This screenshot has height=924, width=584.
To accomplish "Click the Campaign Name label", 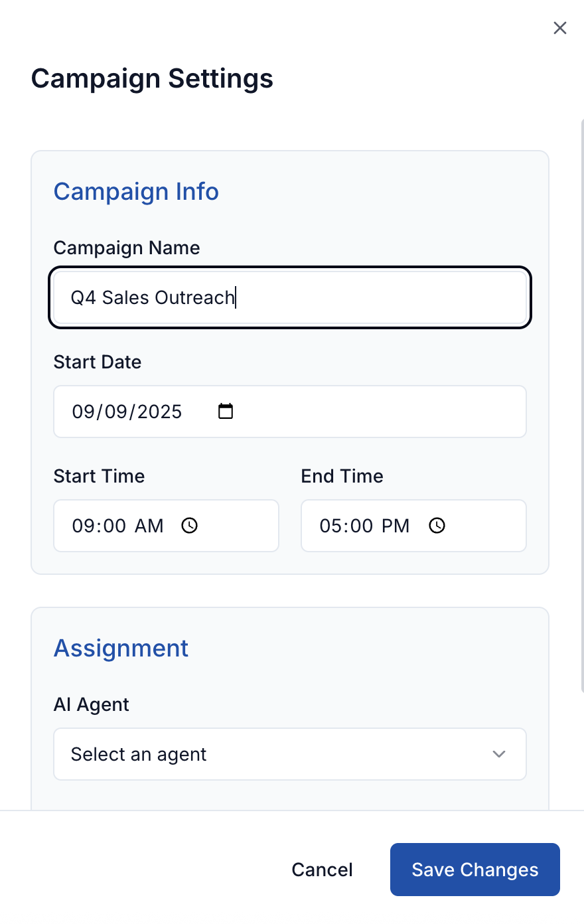I will [127, 248].
